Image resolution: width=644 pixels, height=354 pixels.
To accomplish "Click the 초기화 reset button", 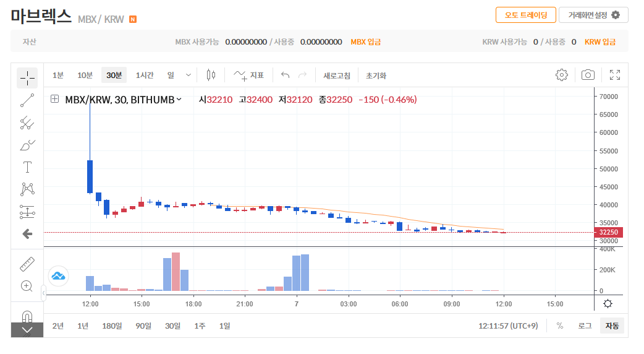I will (376, 76).
